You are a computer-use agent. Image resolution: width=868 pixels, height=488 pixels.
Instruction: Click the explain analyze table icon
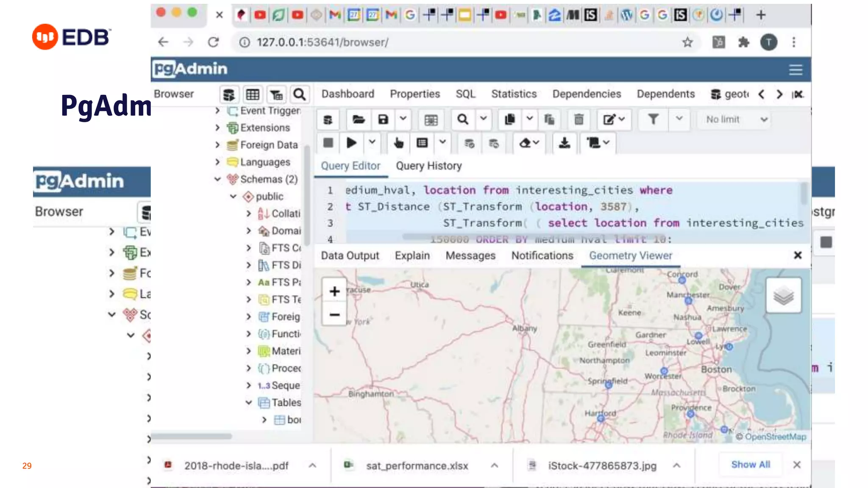pos(422,143)
